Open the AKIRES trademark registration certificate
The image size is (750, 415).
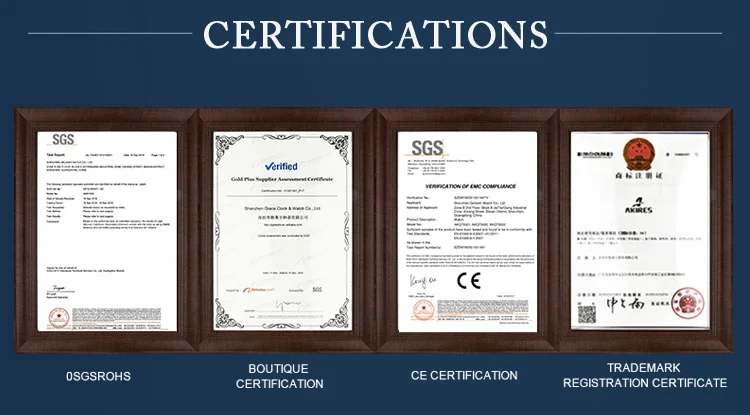pyautogui.click(x=640, y=230)
